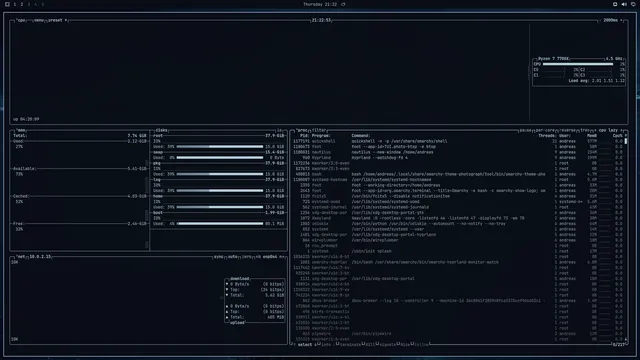Click the Command: column header

[x=361, y=136]
